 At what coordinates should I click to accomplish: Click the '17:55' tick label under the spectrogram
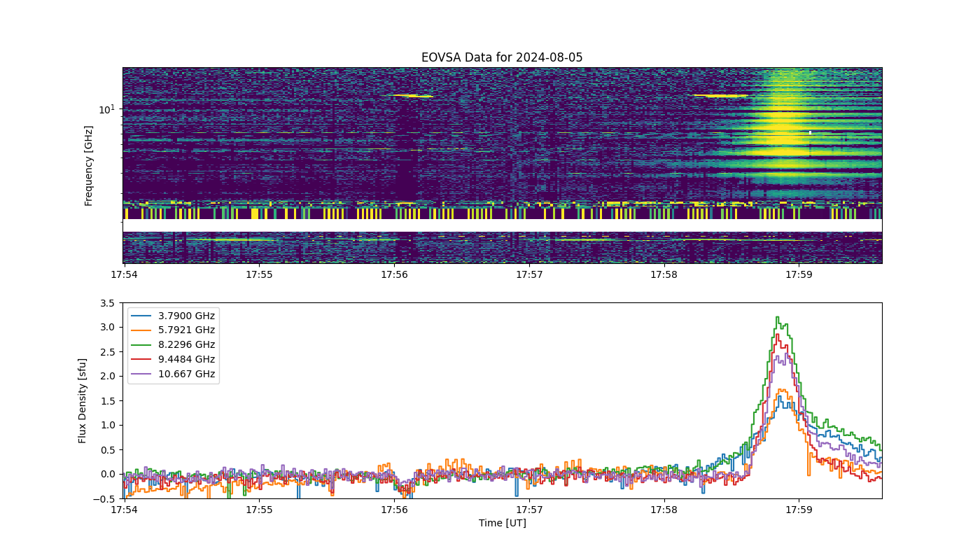259,274
